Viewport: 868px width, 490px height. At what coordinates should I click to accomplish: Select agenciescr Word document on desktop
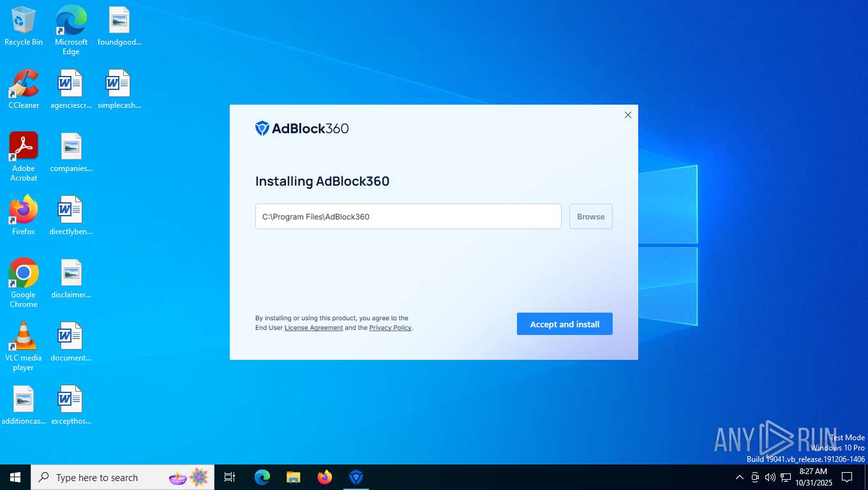pos(71,89)
